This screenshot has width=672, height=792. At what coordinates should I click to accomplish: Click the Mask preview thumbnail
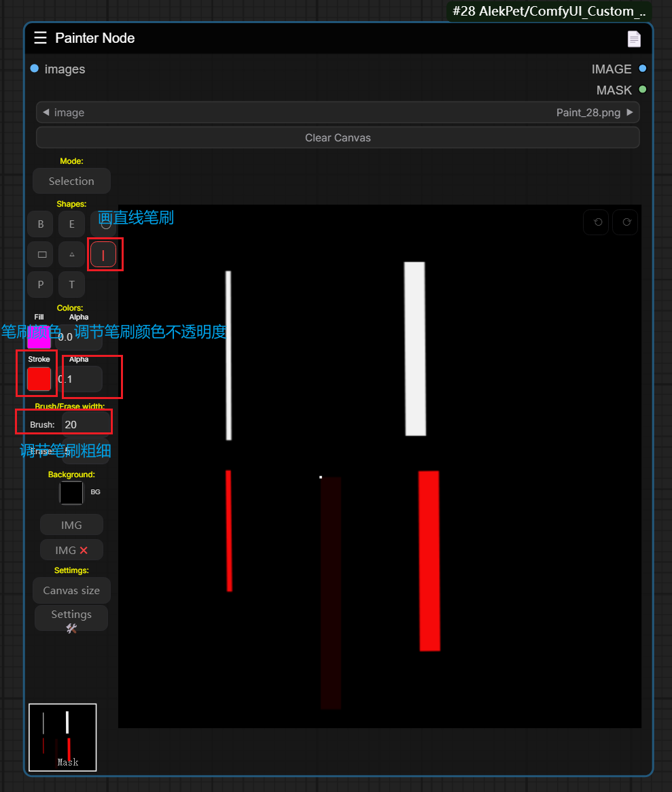63,737
